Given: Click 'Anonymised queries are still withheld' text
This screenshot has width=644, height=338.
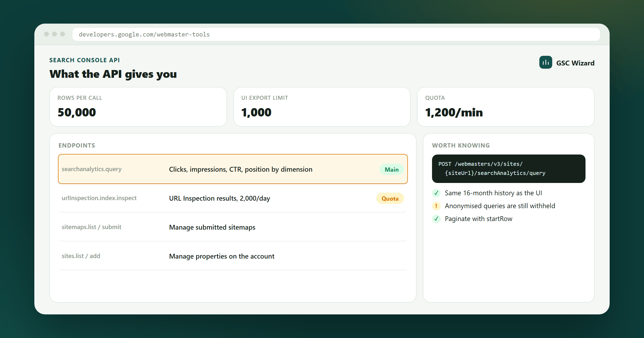Looking at the screenshot, I should [x=500, y=206].
